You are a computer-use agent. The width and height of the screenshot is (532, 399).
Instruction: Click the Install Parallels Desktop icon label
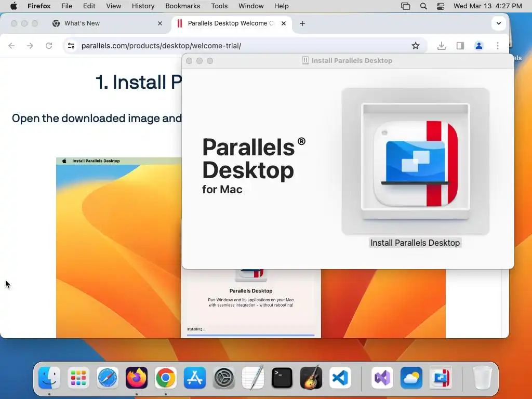pyautogui.click(x=415, y=243)
